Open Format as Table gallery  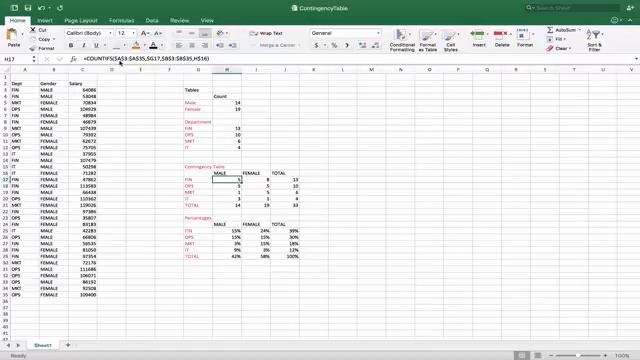click(x=427, y=40)
